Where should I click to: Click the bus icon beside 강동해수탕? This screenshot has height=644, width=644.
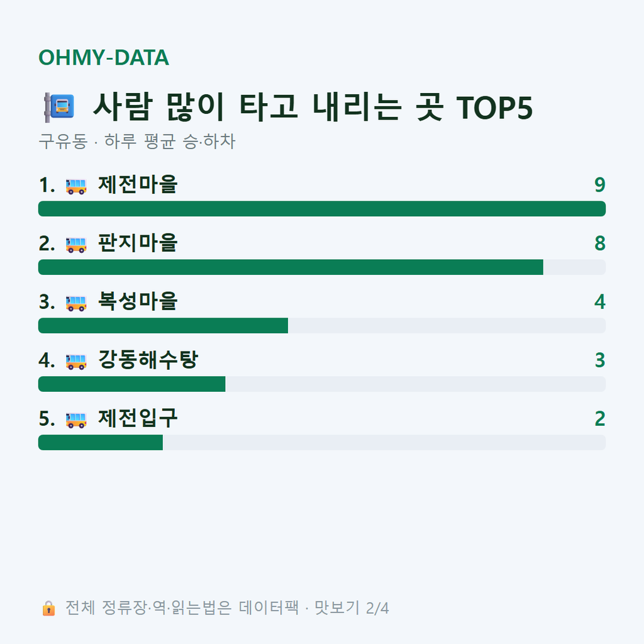(76, 362)
